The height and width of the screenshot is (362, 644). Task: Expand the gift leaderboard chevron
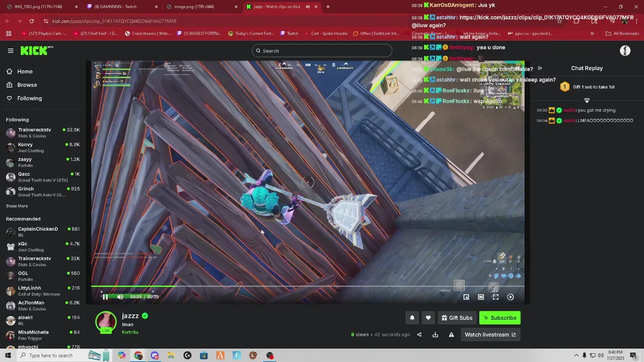(x=587, y=101)
